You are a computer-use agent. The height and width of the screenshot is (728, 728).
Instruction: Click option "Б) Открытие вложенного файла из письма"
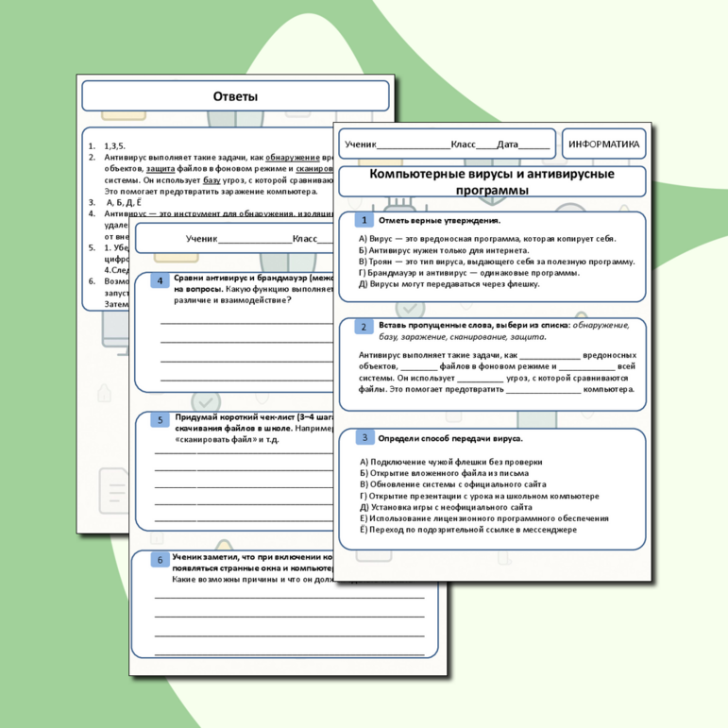(x=445, y=472)
